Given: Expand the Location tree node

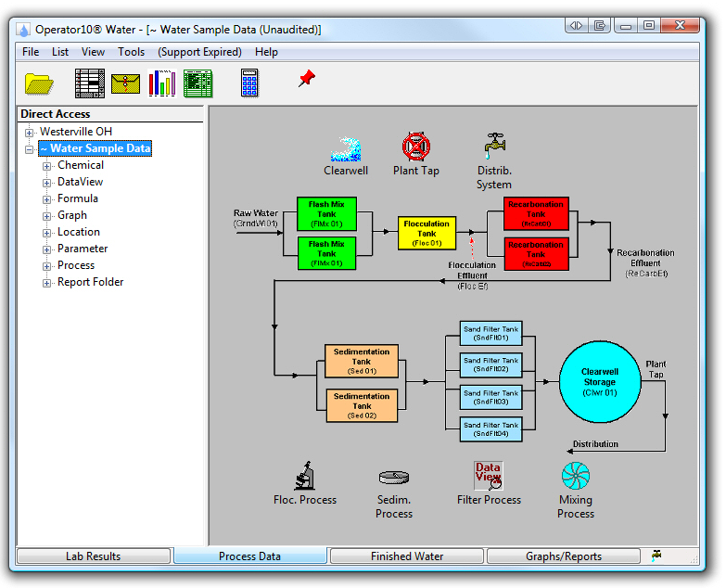Looking at the screenshot, I should coord(46,233).
